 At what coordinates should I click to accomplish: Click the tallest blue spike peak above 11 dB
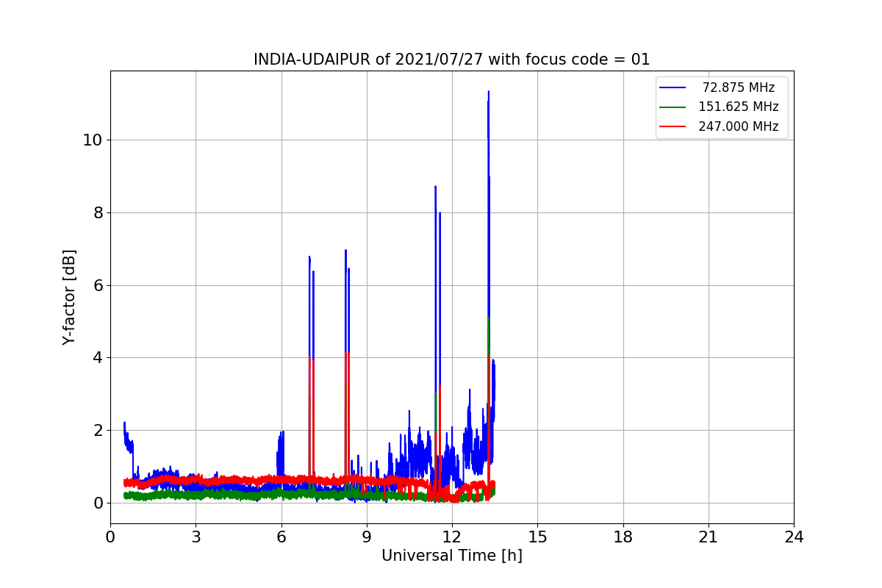[x=488, y=93]
